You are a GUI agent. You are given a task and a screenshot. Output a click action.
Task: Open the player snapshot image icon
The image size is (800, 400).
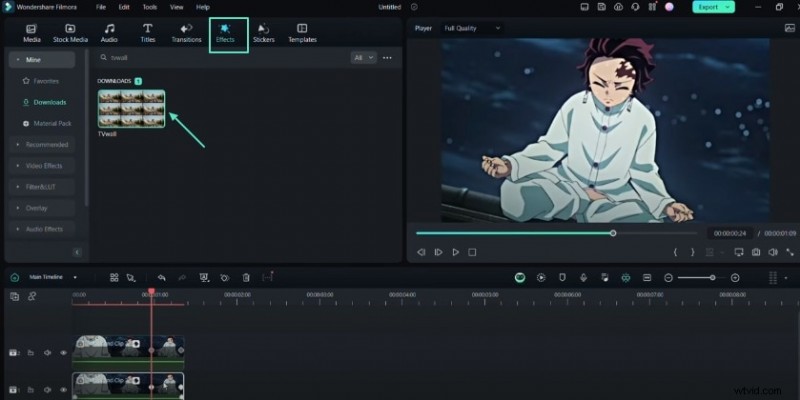click(x=789, y=28)
